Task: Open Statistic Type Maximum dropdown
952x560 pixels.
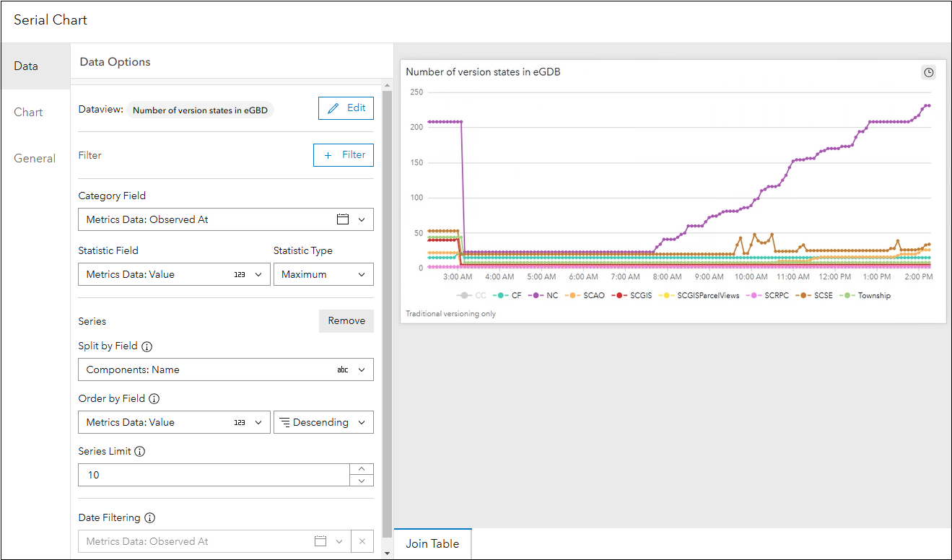Action: tap(323, 275)
